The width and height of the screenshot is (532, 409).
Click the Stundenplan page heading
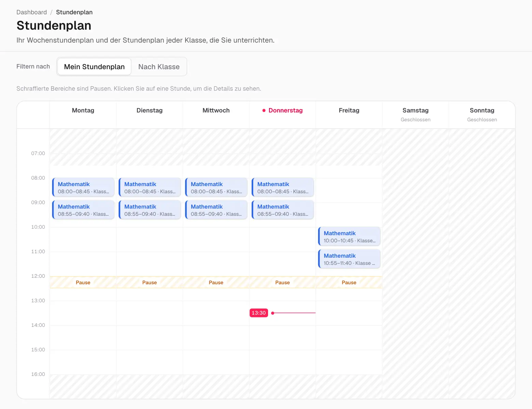click(x=54, y=26)
